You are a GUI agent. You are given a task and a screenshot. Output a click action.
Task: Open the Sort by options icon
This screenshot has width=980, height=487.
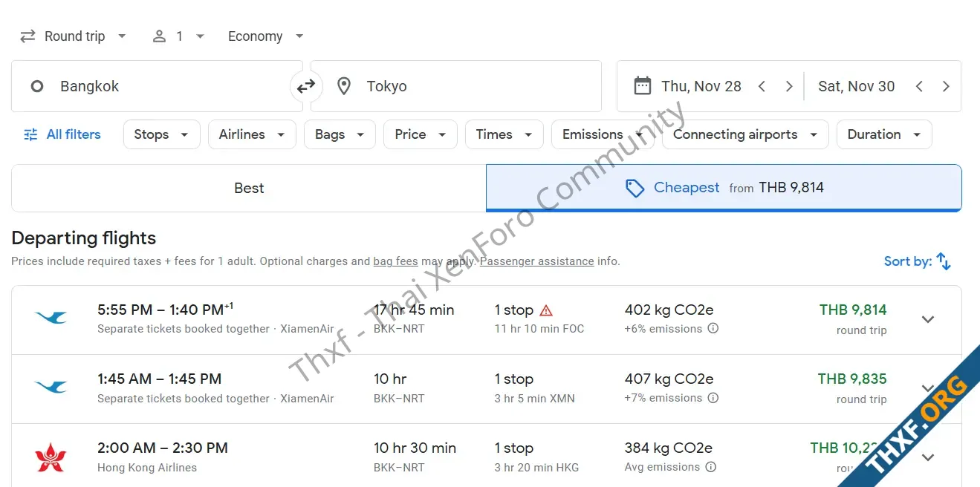pyautogui.click(x=944, y=261)
